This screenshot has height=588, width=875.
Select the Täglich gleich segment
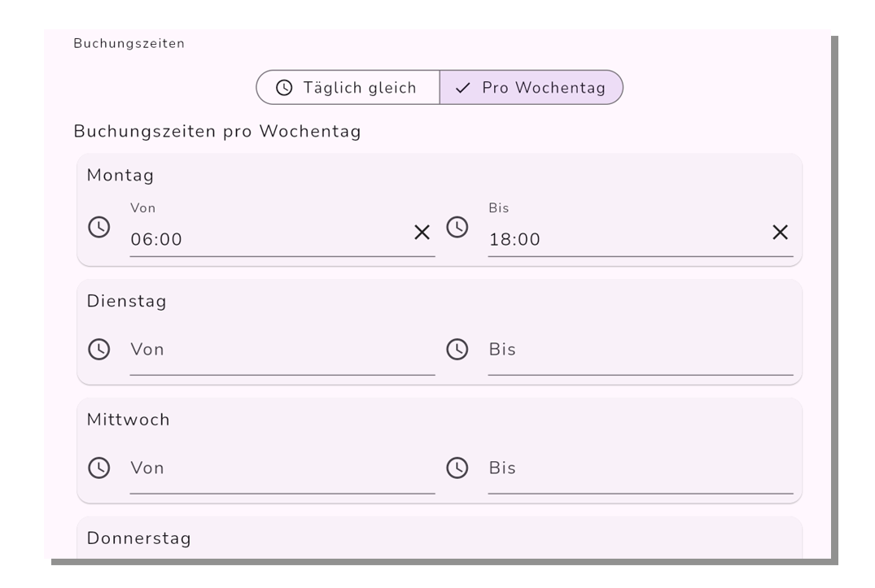pos(348,88)
